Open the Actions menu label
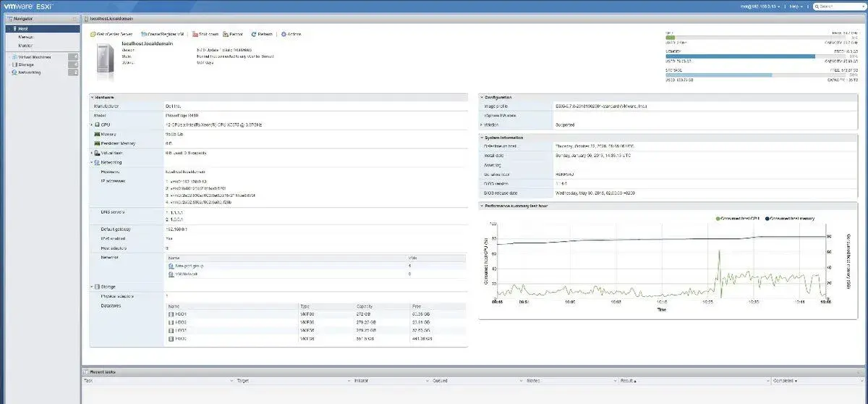Screen dimensions: 868x404 tap(294, 34)
